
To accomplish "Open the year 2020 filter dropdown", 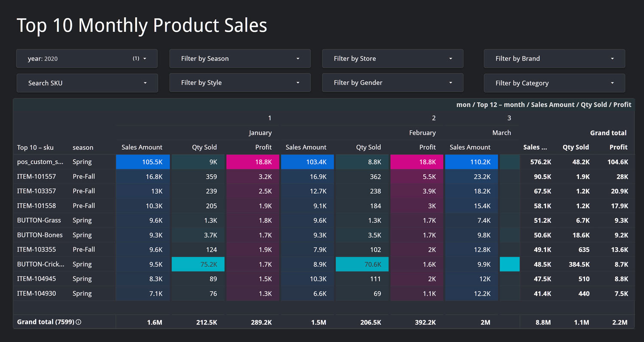I will pyautogui.click(x=87, y=58).
